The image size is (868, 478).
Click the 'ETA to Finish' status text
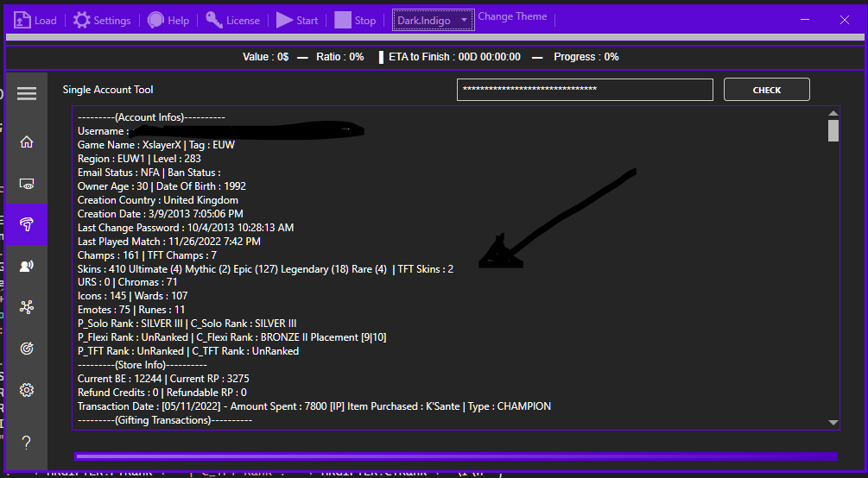[454, 57]
